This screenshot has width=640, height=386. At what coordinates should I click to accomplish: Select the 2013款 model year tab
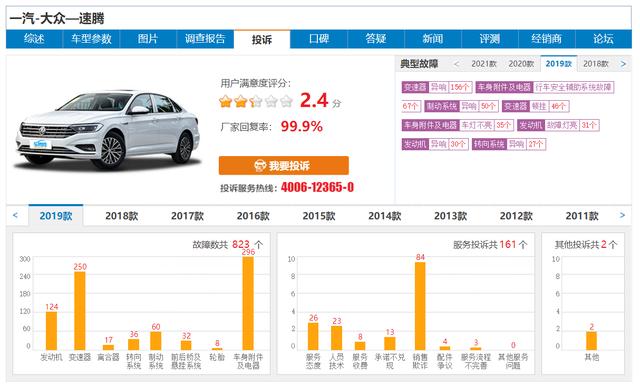click(450, 216)
